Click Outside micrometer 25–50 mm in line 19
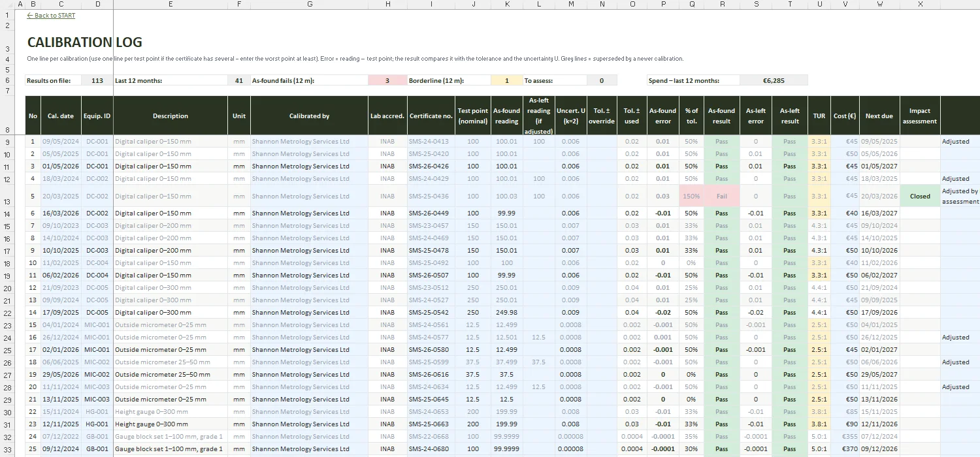980x457 pixels. point(171,374)
